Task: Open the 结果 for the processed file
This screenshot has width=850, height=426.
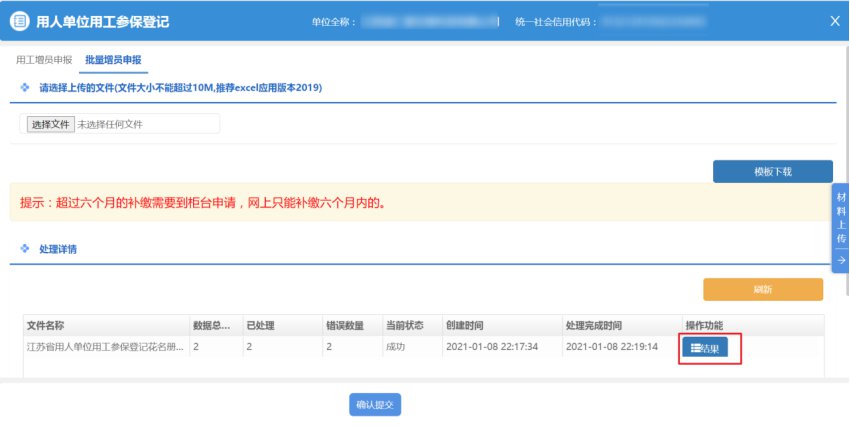Action: pos(705,347)
